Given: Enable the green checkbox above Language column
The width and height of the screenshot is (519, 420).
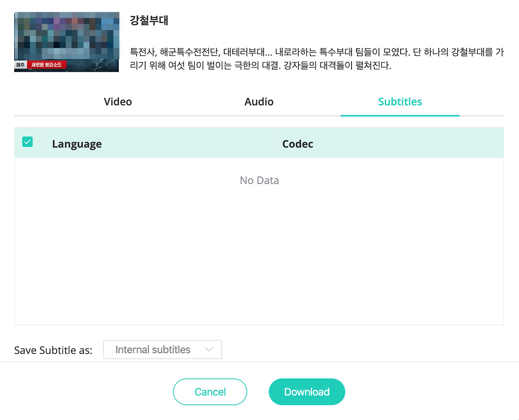Looking at the screenshot, I should [28, 142].
